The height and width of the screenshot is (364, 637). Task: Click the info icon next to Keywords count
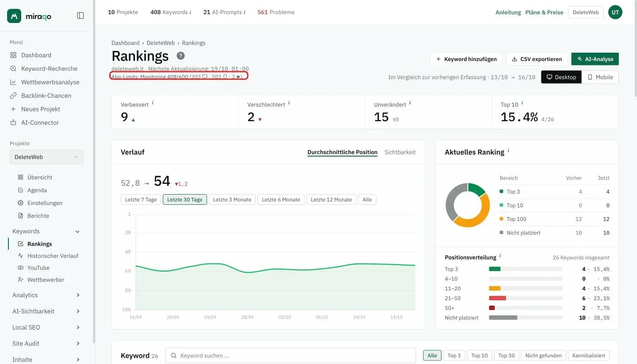(x=191, y=12)
